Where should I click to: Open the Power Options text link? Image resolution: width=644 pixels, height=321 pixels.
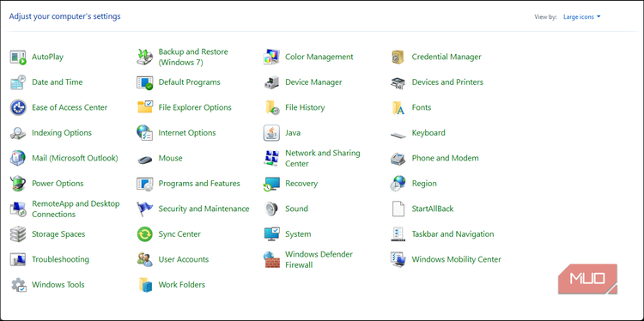click(58, 184)
